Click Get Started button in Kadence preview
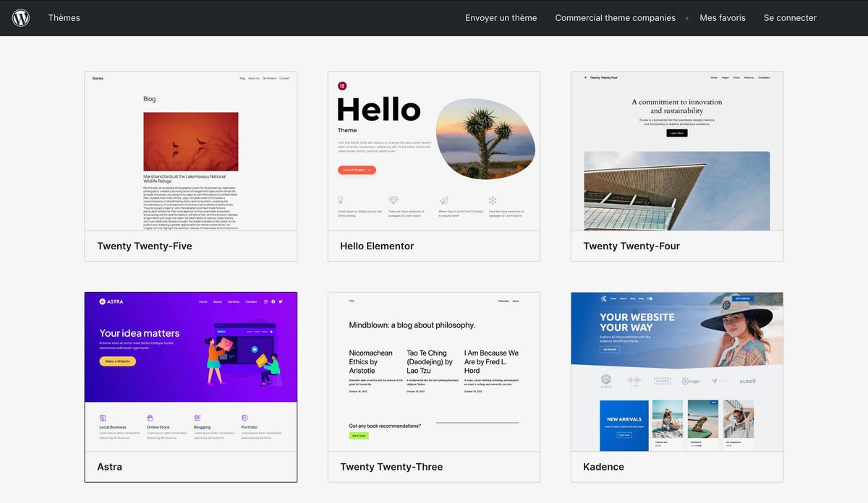 pyautogui.click(x=609, y=349)
